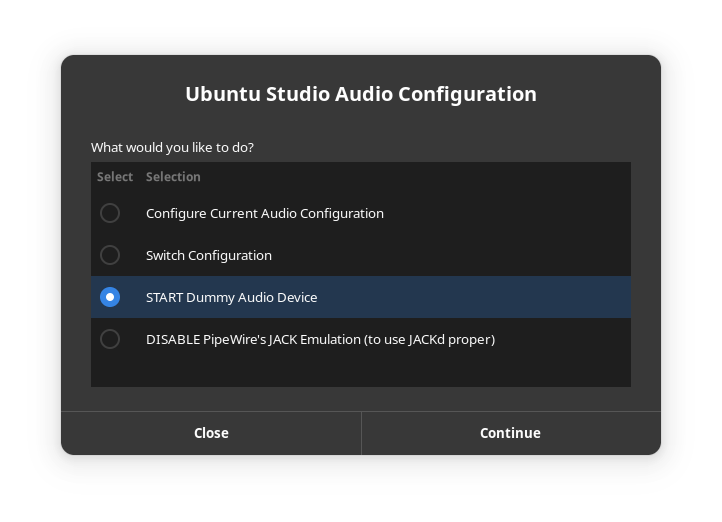The image size is (722, 522).
Task: Click the 'START Dummy Audio Device' row text
Action: 232,297
